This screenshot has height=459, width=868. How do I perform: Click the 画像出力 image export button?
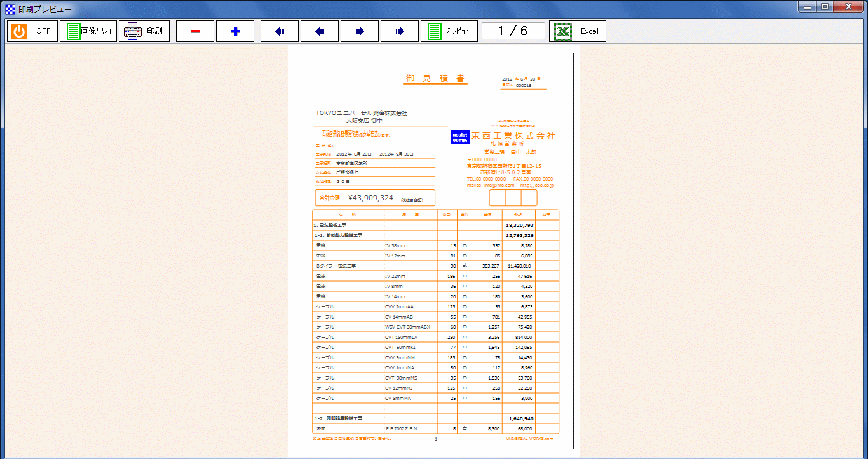88,31
